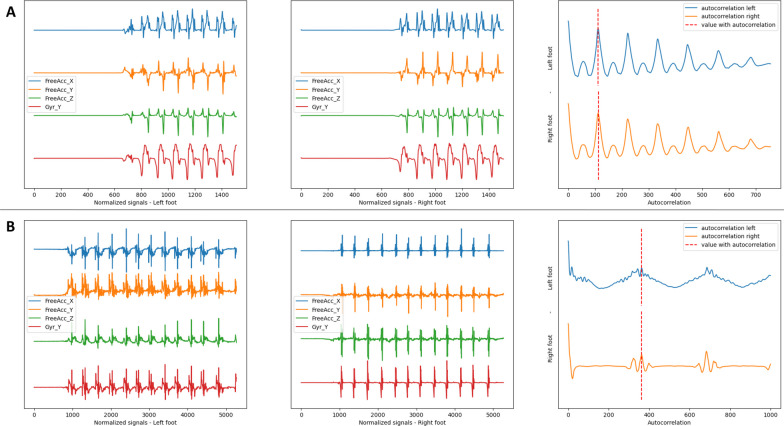This screenshot has height=426, width=784.
Task: Click Gyr_Y legend entry in panel B right foot plot
Action: [x=312, y=327]
